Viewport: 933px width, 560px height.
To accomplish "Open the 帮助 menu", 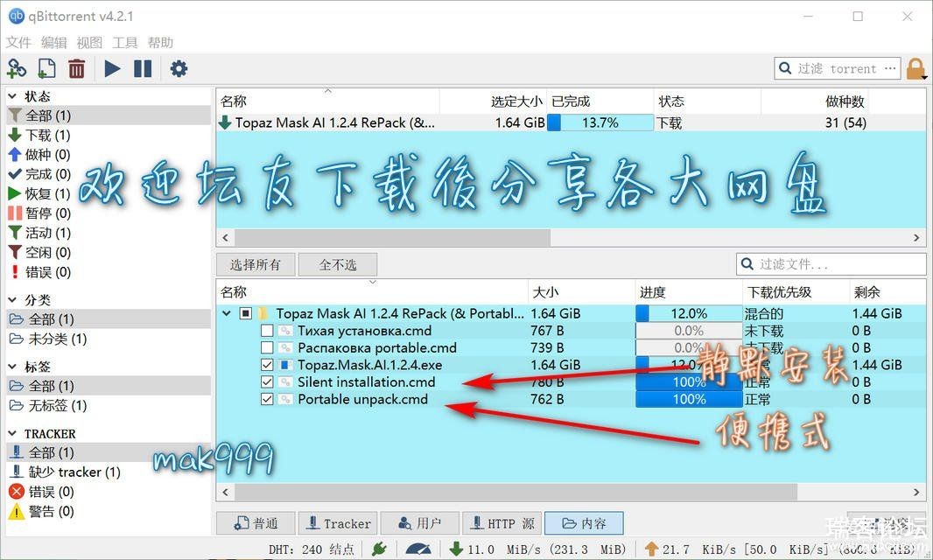I will 161,42.
